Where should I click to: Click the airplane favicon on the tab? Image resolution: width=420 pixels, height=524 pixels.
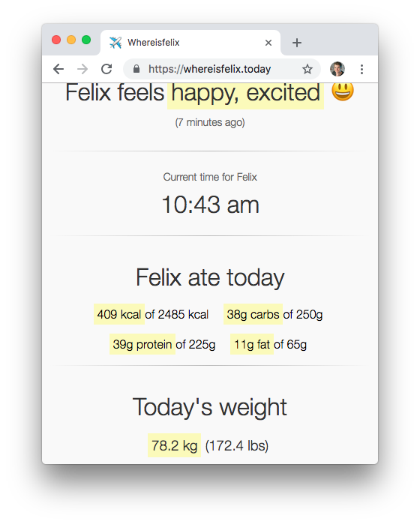click(x=115, y=43)
